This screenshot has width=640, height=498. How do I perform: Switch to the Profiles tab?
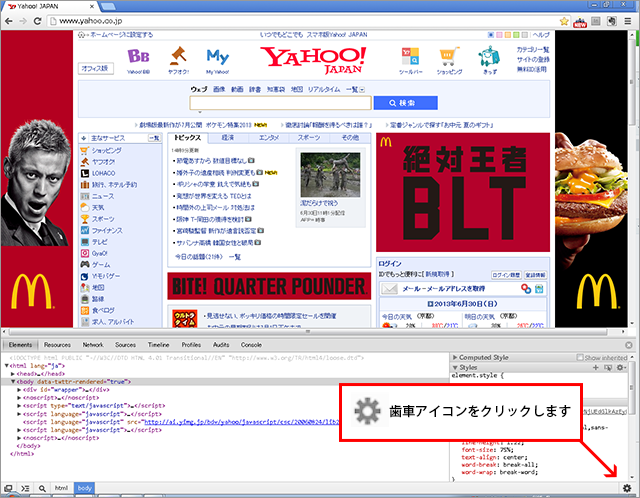(x=191, y=345)
